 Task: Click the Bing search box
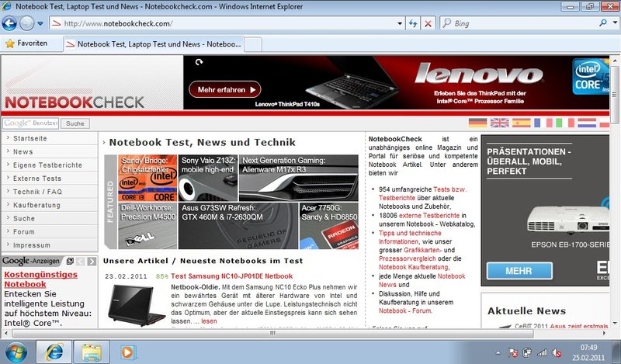pos(519,23)
